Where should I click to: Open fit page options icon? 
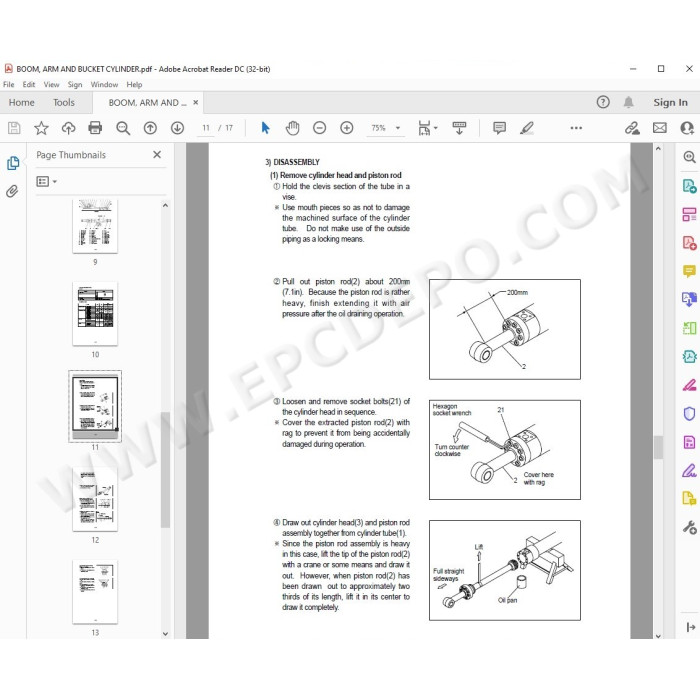click(427, 128)
